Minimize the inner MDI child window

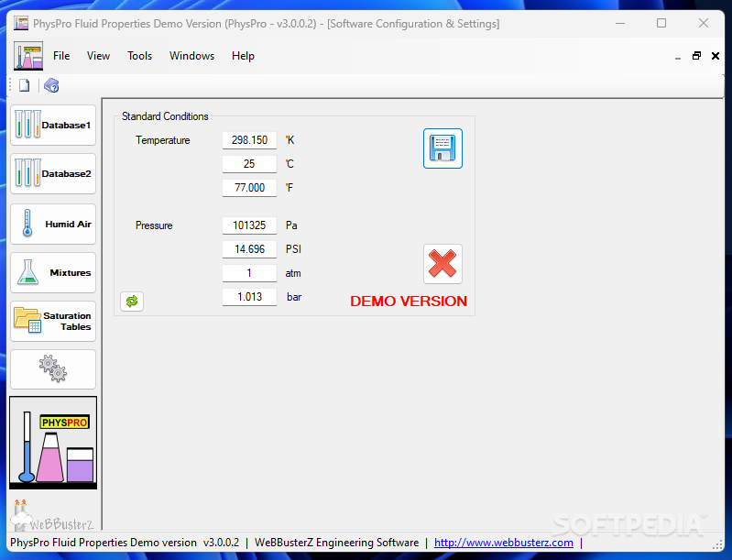coord(678,57)
